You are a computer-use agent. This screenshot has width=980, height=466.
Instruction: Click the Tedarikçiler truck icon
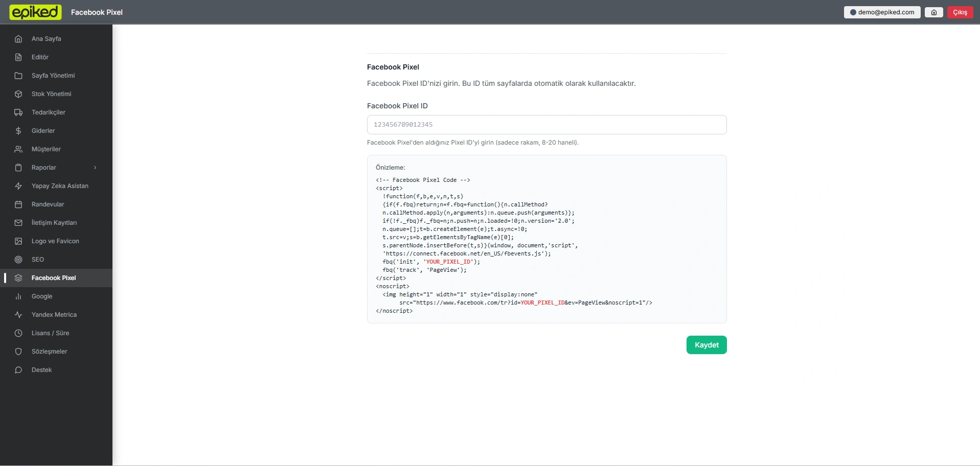[x=18, y=112]
